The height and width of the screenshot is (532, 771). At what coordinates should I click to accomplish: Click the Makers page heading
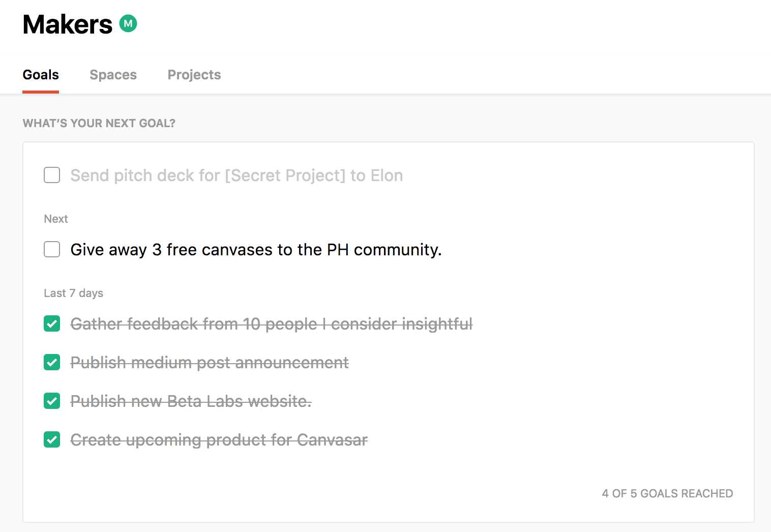click(x=68, y=24)
